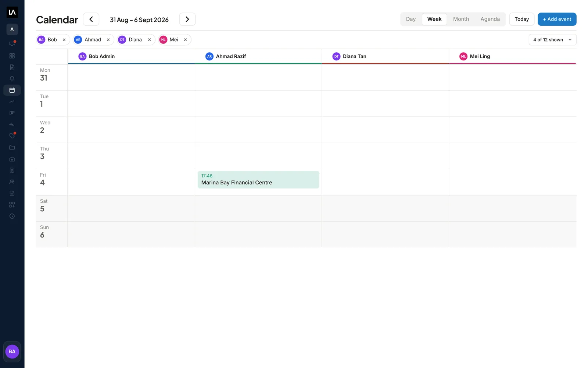Open the activity pulse icon
The image size is (588, 368).
pyautogui.click(x=12, y=124)
